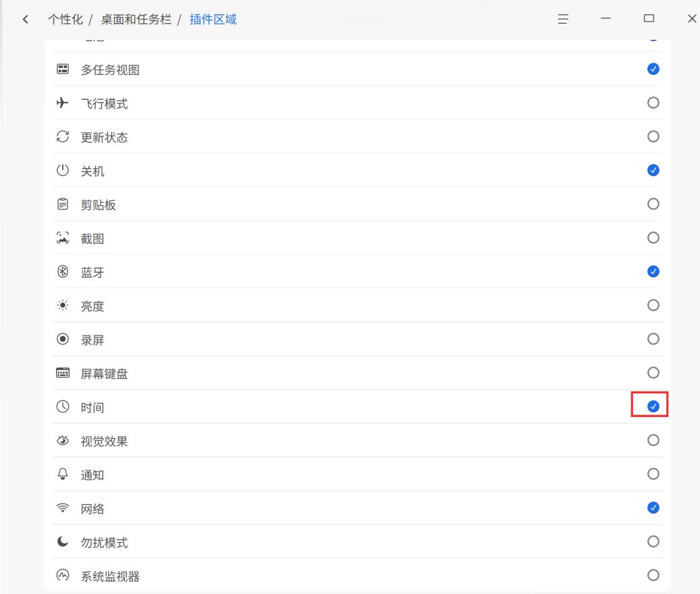Click the 多任务视图 grid icon
This screenshot has width=700, height=594.
[x=63, y=69]
